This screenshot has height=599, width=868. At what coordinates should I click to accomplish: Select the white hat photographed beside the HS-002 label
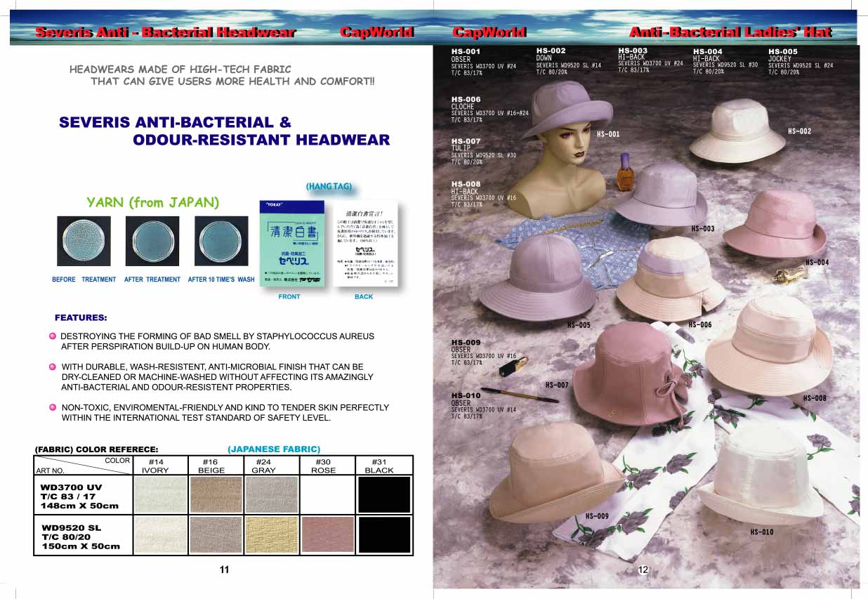[737, 131]
